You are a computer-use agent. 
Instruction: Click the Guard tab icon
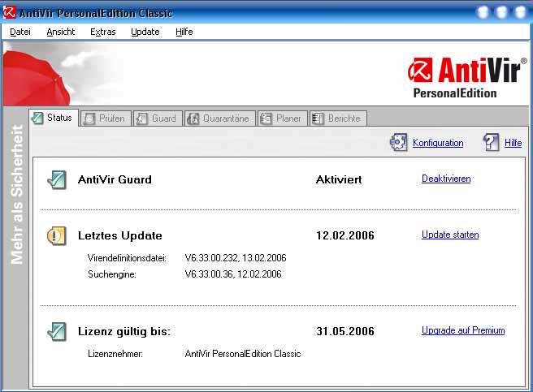point(141,118)
